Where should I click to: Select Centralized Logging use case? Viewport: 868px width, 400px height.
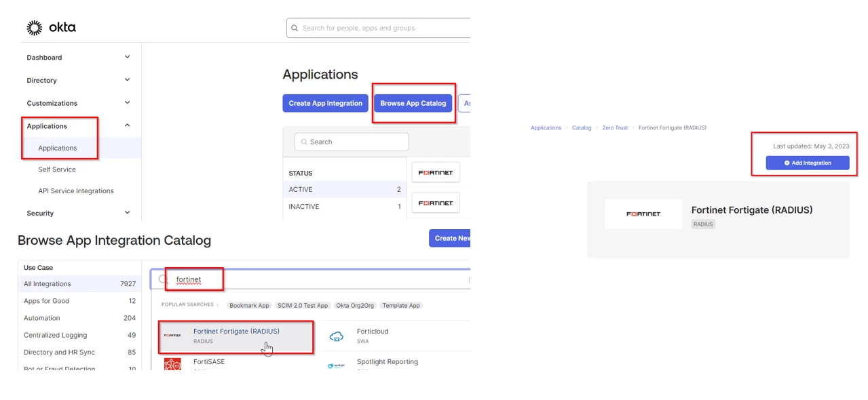(x=79, y=335)
